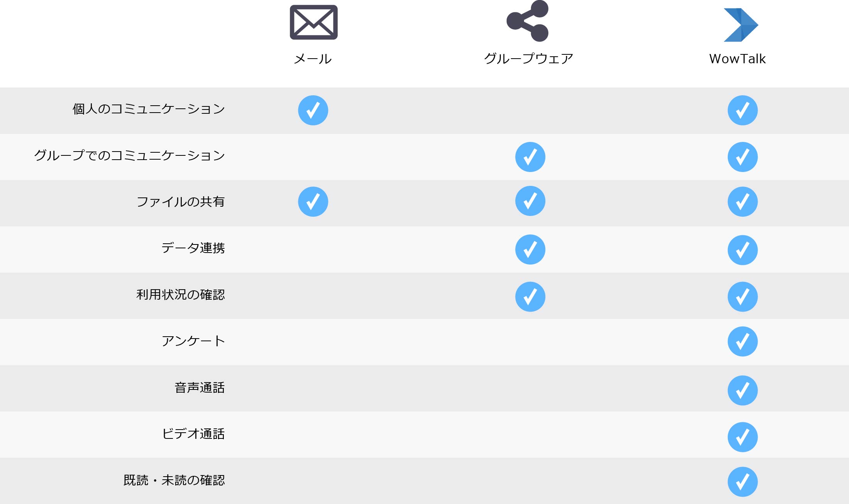The height and width of the screenshot is (504, 849).
Task: Click groupware checkmark for ファイルの共有
Action: pos(530,201)
